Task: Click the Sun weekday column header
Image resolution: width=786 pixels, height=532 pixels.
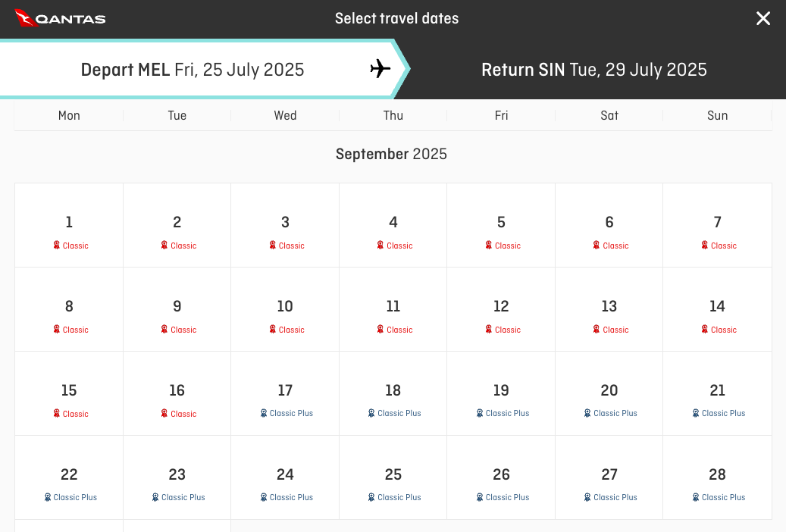Action: click(717, 115)
